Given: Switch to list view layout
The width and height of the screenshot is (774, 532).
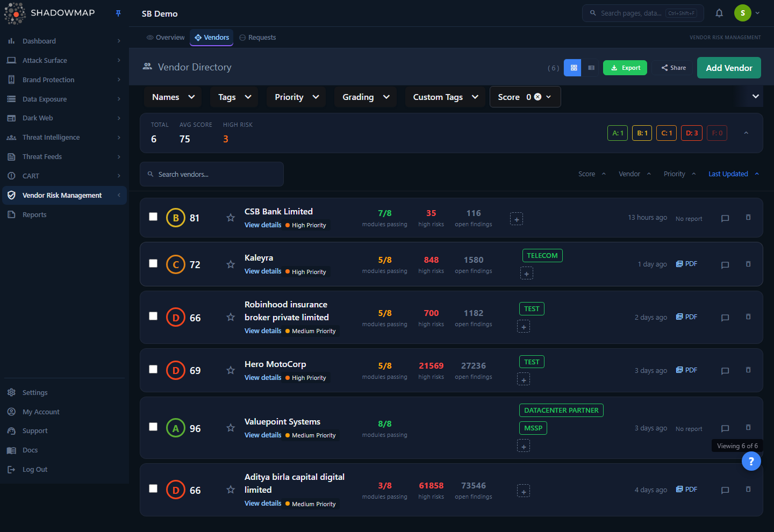Looking at the screenshot, I should (591, 68).
